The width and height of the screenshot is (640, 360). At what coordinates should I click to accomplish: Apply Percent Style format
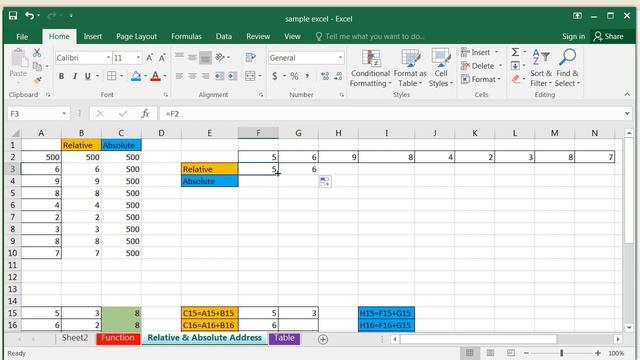(294, 76)
